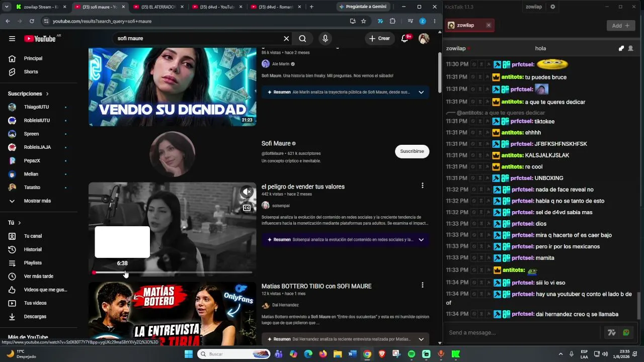Click Add chatroom button in KickTalk
The height and width of the screenshot is (362, 644).
(621, 26)
